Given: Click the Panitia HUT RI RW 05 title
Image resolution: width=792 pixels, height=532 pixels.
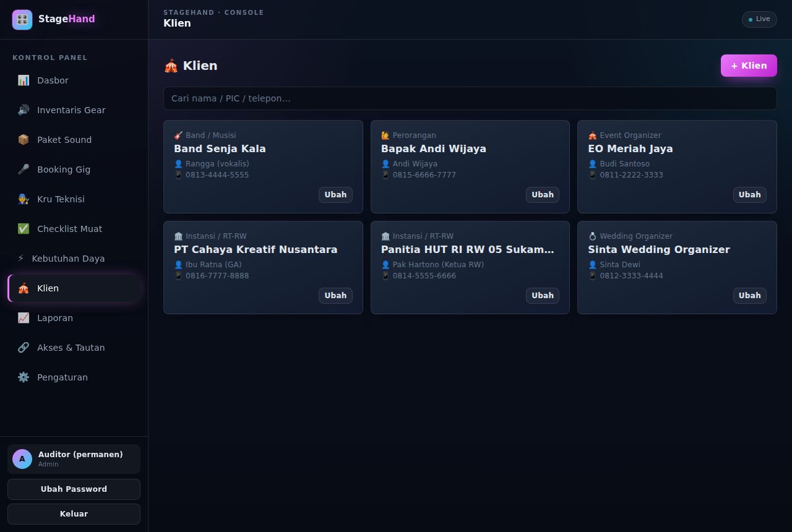Looking at the screenshot, I should (x=468, y=249).
